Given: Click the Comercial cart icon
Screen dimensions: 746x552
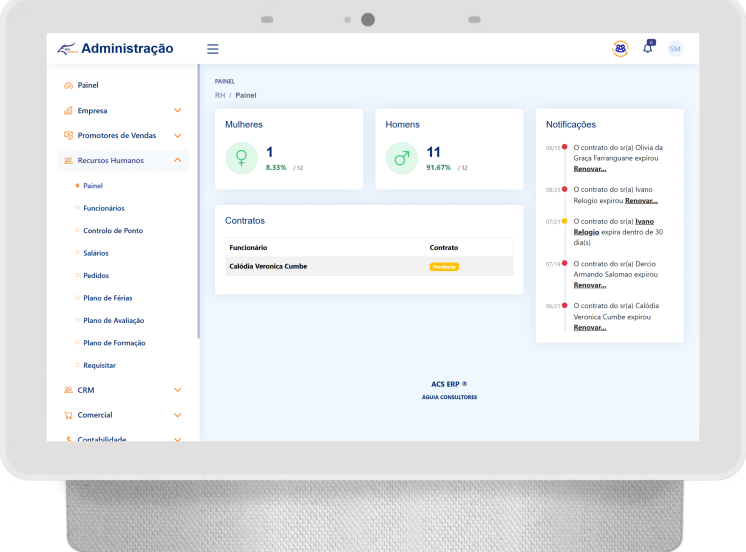Looking at the screenshot, I should point(69,415).
